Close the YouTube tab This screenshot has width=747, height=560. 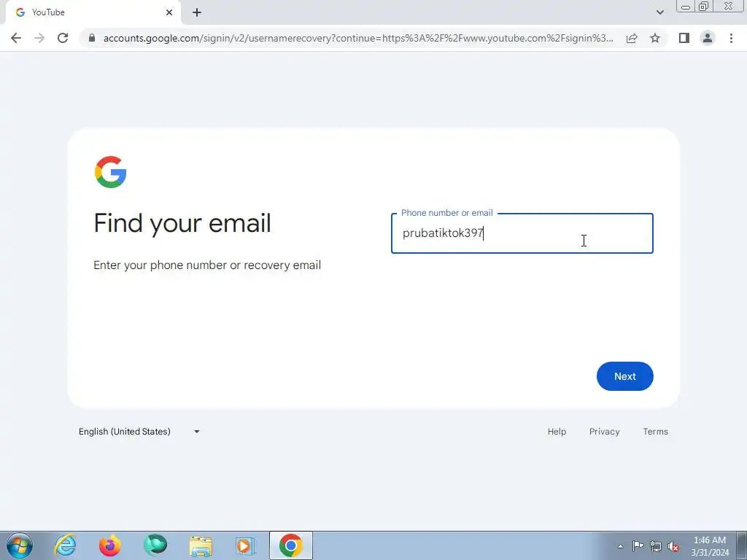point(169,12)
